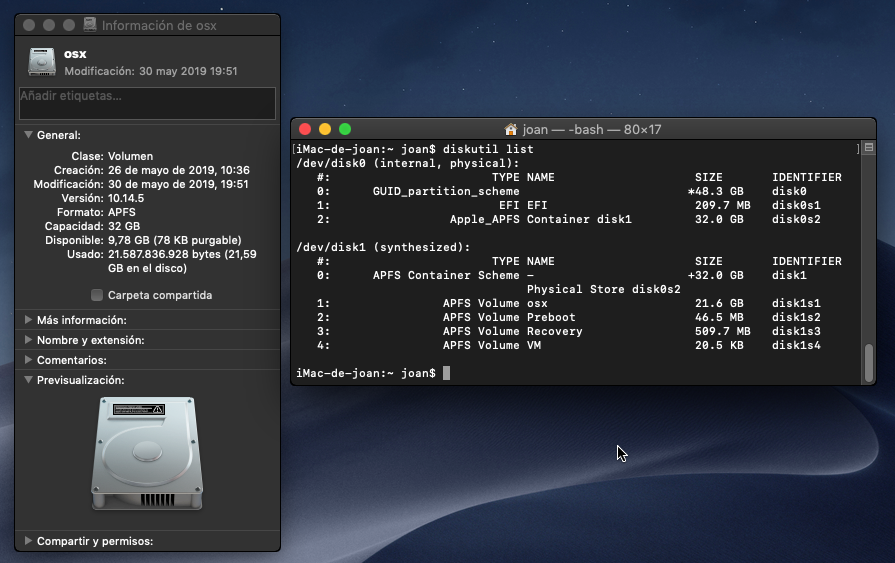
Task: Click the Terminal split pane icon
Action: pos(869,148)
